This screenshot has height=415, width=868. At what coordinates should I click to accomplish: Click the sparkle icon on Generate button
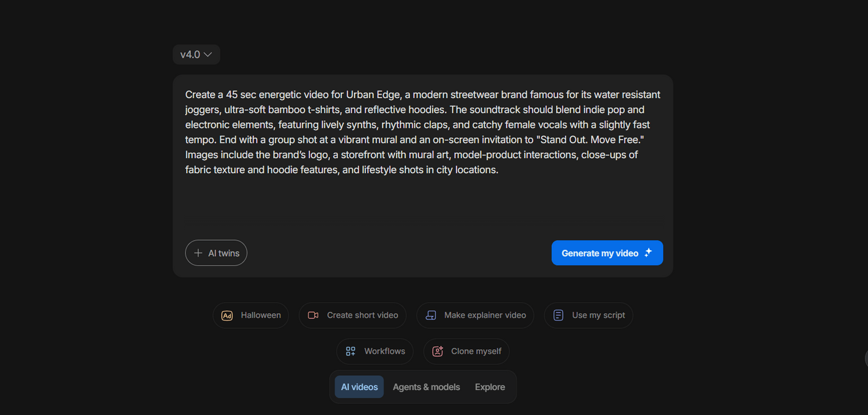tap(649, 252)
